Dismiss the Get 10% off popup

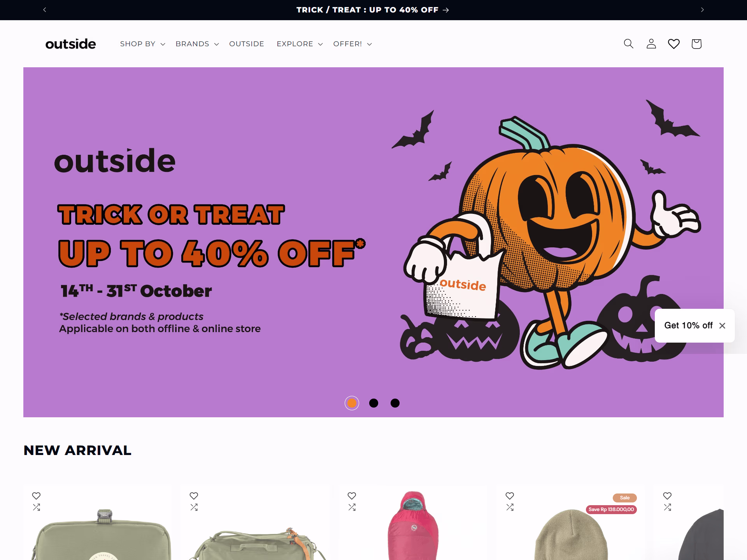pyautogui.click(x=722, y=325)
